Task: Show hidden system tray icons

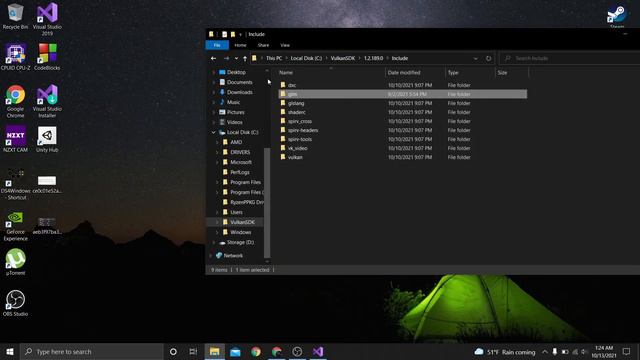Action: pos(544,351)
